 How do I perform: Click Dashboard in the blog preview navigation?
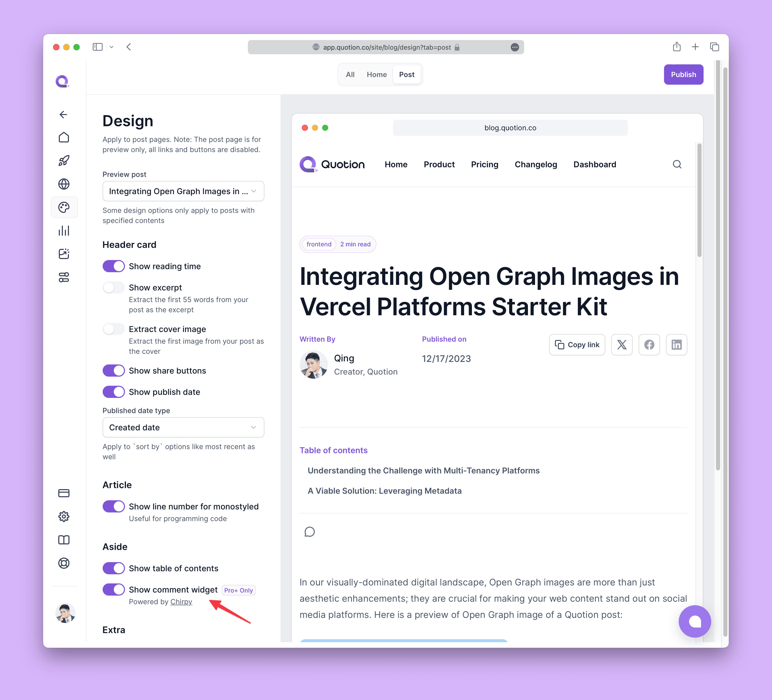pyautogui.click(x=595, y=164)
